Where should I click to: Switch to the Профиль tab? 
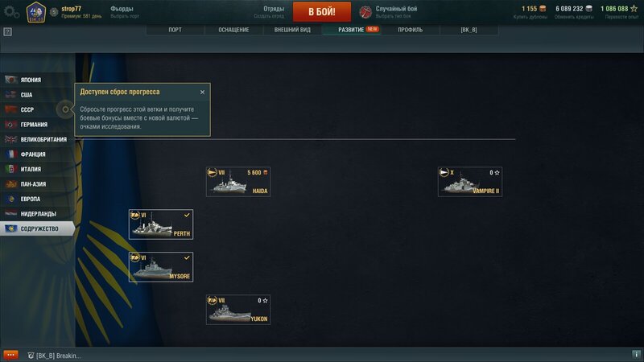pos(411,30)
